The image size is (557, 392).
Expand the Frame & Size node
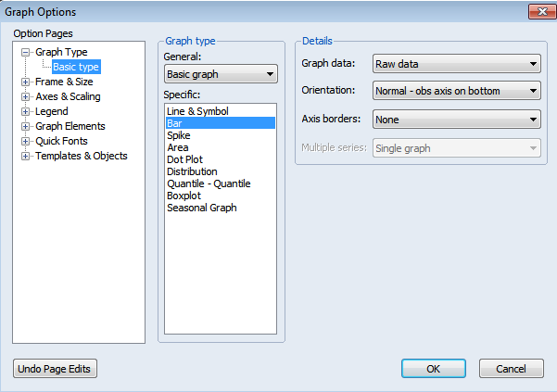pyautogui.click(x=26, y=82)
